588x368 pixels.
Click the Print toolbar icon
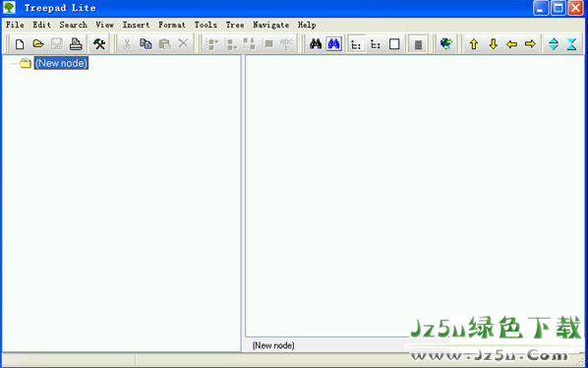[76, 44]
